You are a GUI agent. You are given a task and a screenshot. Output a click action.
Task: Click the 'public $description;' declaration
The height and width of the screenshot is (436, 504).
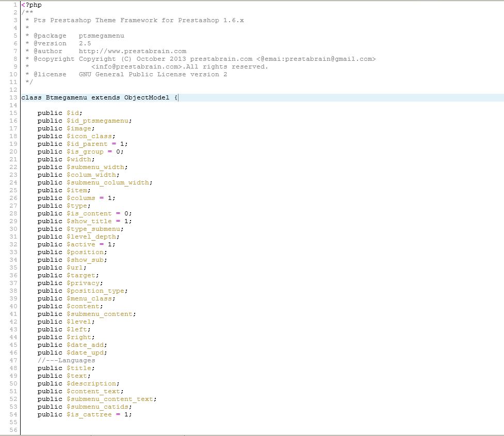(78, 383)
